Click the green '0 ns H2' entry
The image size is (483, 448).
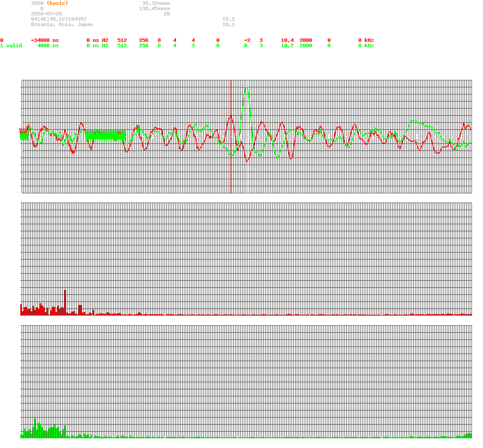click(x=97, y=45)
